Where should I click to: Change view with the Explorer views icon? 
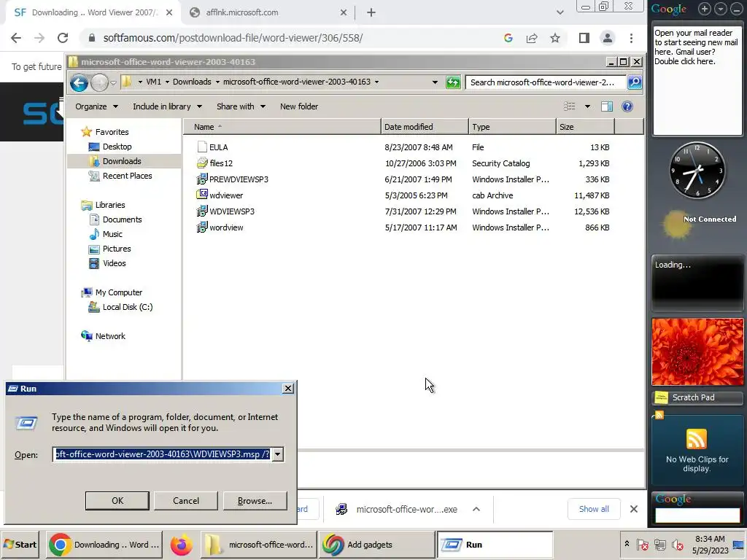click(569, 106)
